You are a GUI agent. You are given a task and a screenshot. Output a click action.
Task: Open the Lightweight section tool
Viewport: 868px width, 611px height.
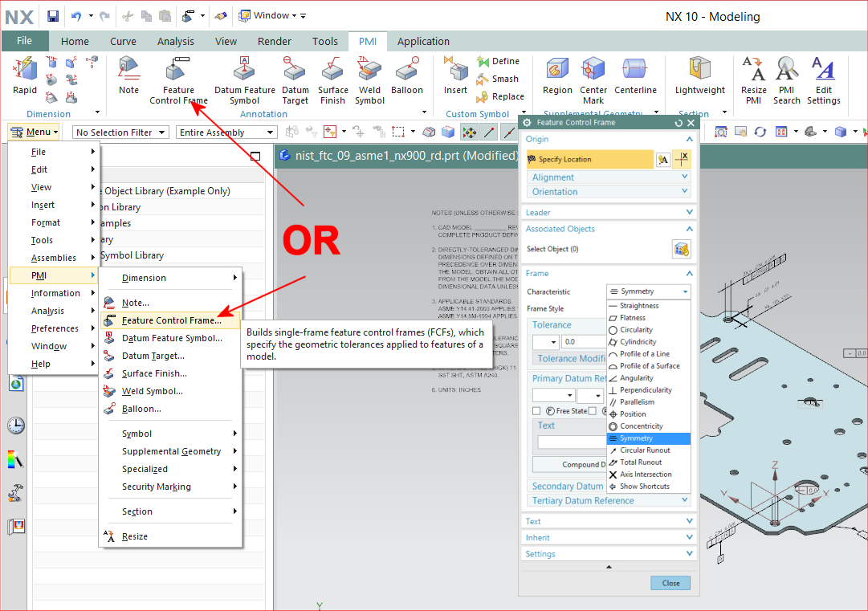pyautogui.click(x=699, y=75)
